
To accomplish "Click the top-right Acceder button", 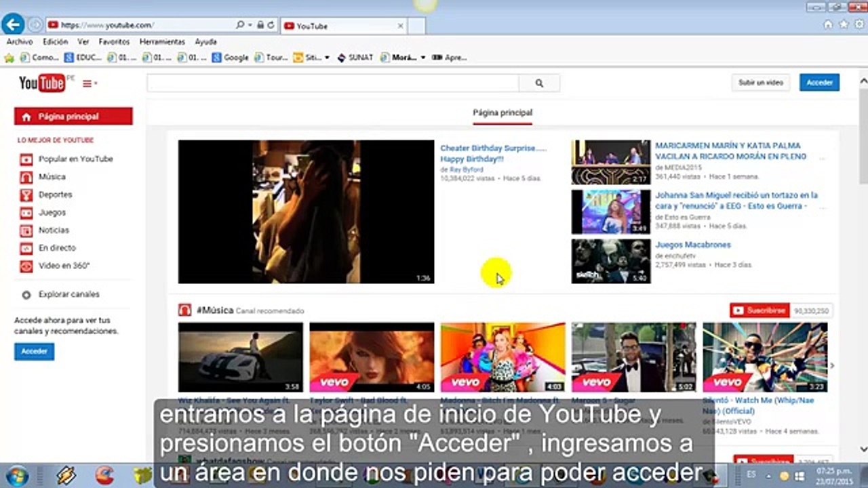I will pyautogui.click(x=819, y=83).
